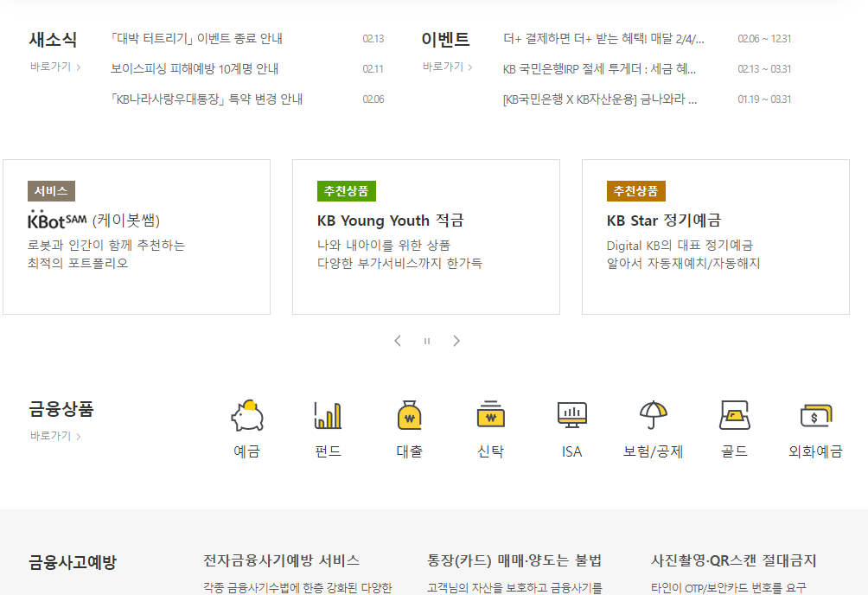Open 「대박 터트리기」 이벤트 종료 안내 notice
This screenshot has height=595, width=868.
click(196, 39)
